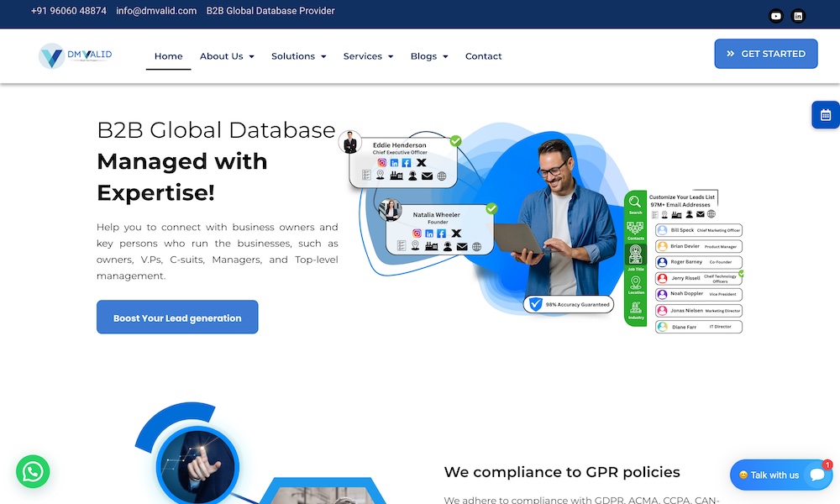Call the +91 96060 48874 phone link
The height and width of the screenshot is (504, 840).
pos(69,11)
